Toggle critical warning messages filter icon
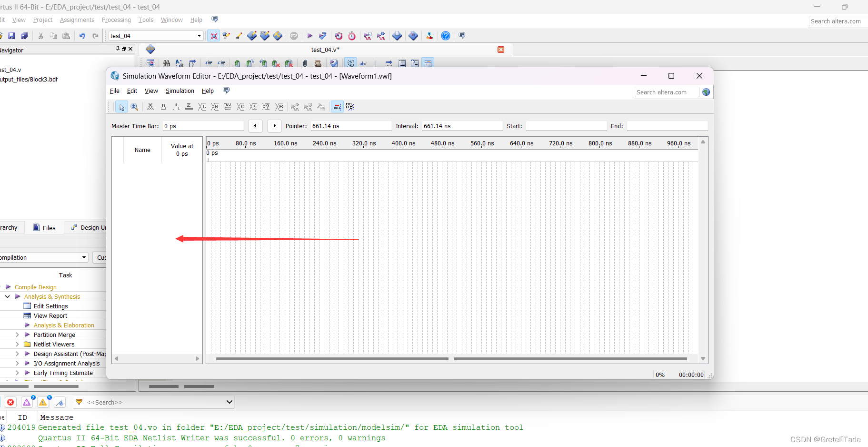Screen dimensions: 868x447 point(27,402)
